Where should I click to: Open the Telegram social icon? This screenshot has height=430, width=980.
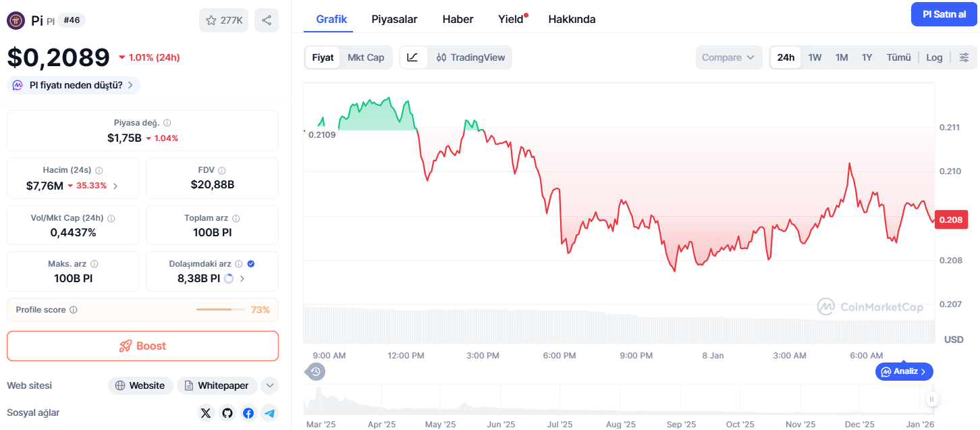pos(270,412)
